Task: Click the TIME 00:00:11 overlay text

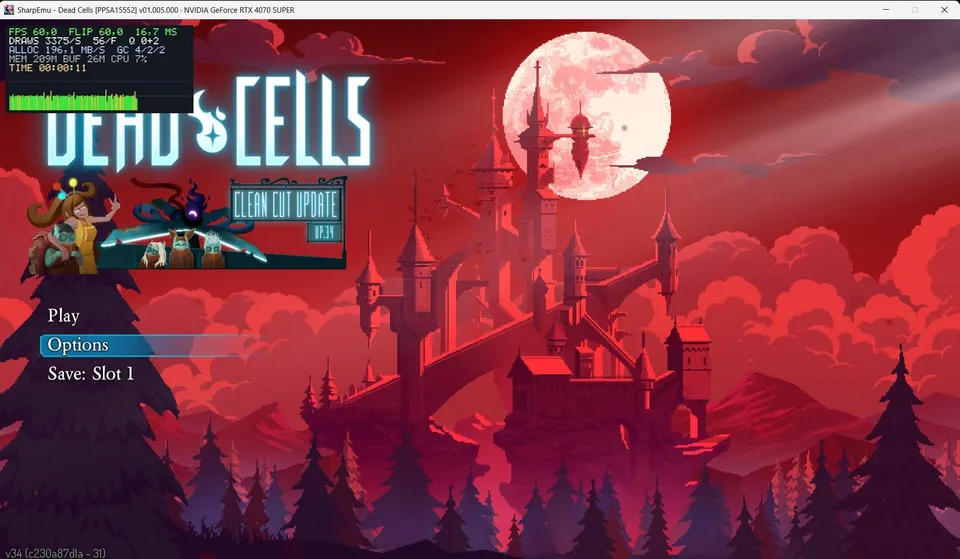Action: [x=48, y=68]
